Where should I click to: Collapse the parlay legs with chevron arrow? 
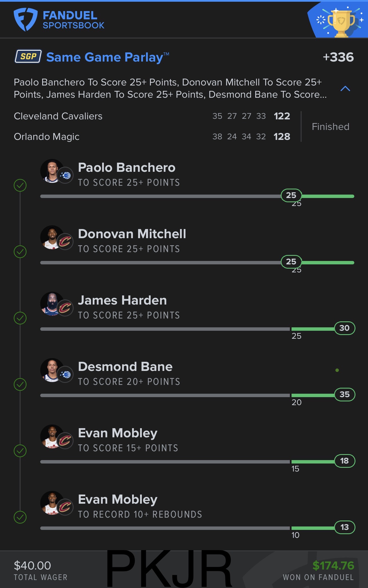[x=345, y=89]
